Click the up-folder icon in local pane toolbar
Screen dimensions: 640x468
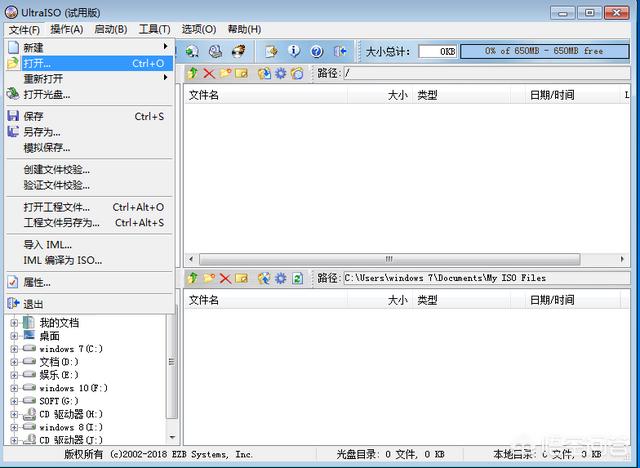point(193,278)
